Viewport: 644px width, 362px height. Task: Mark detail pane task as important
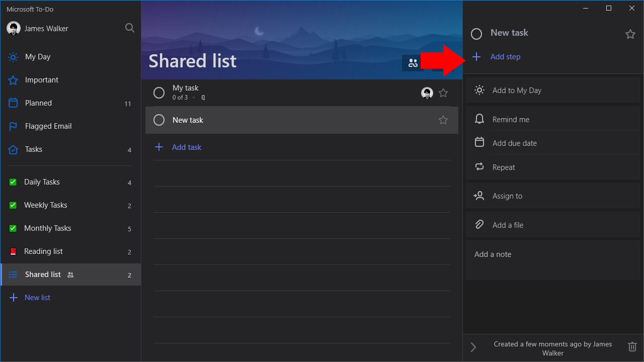coord(630,34)
